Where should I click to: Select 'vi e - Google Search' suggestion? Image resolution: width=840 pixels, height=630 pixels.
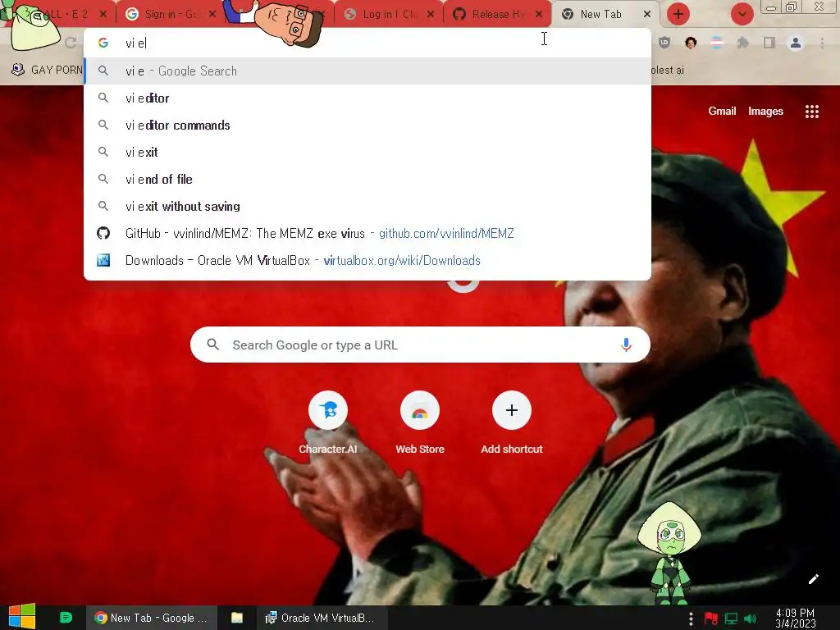367,71
